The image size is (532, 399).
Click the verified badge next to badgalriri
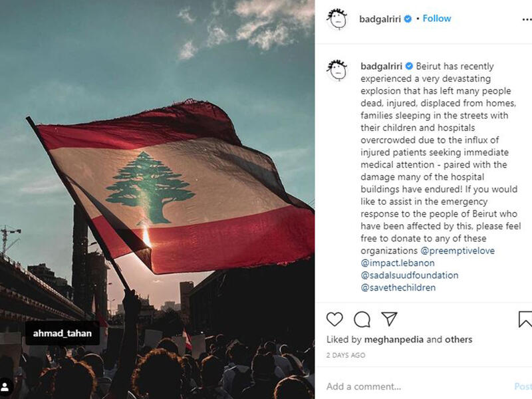(x=407, y=18)
